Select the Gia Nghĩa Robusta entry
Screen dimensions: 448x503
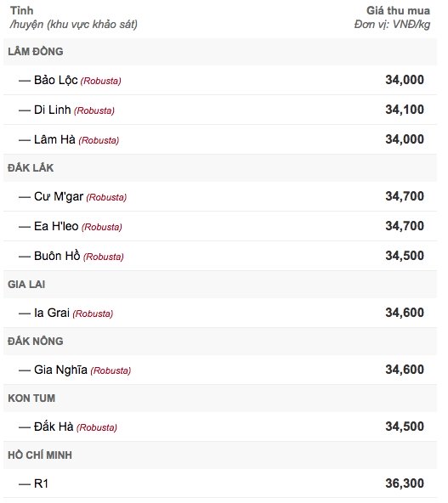click(x=220, y=370)
